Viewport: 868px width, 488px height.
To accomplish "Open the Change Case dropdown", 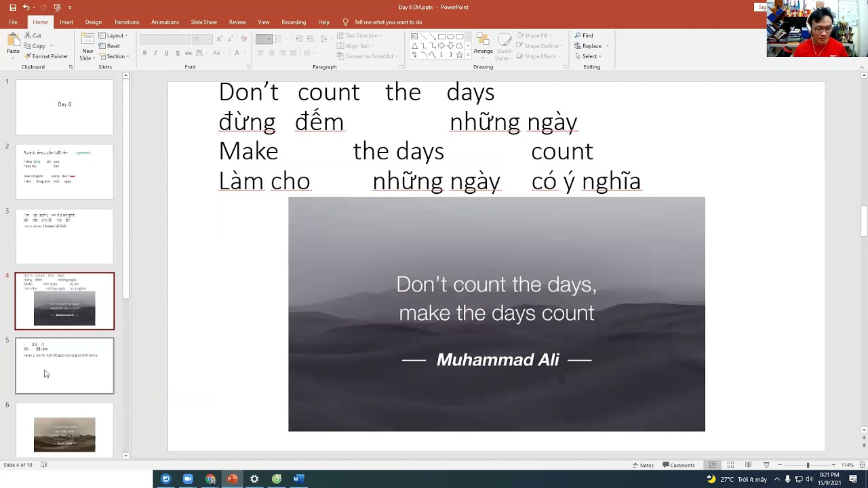I will pyautogui.click(x=218, y=53).
